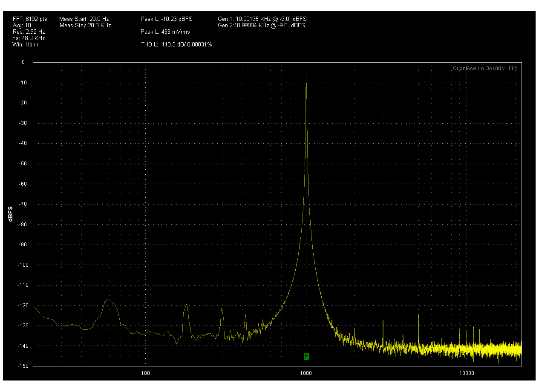Viewport: 539px width, 392px height.
Task: Select the THD L -110.3 dB reading
Action: [177, 45]
